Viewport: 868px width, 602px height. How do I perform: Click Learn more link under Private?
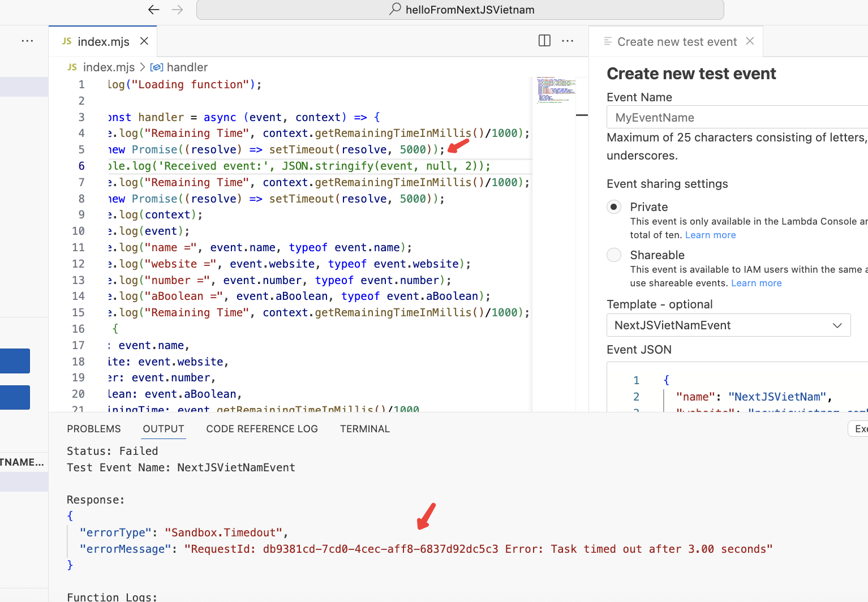click(710, 235)
